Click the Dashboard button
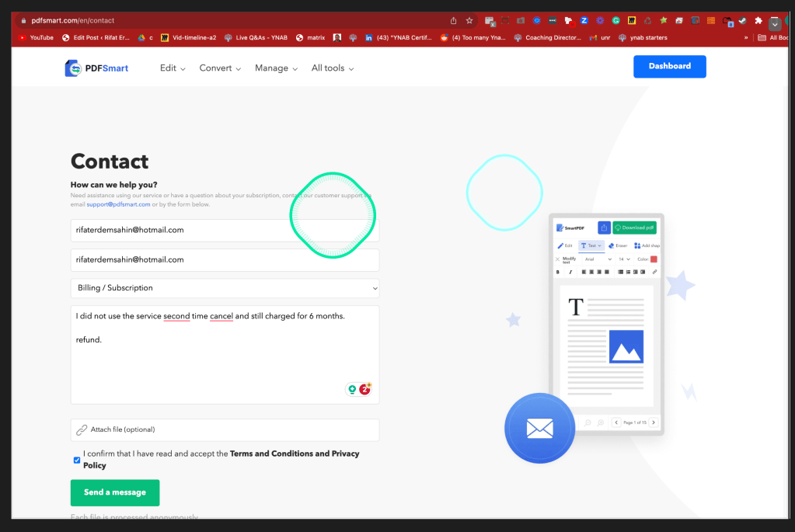Image resolution: width=795 pixels, height=532 pixels. tap(670, 66)
